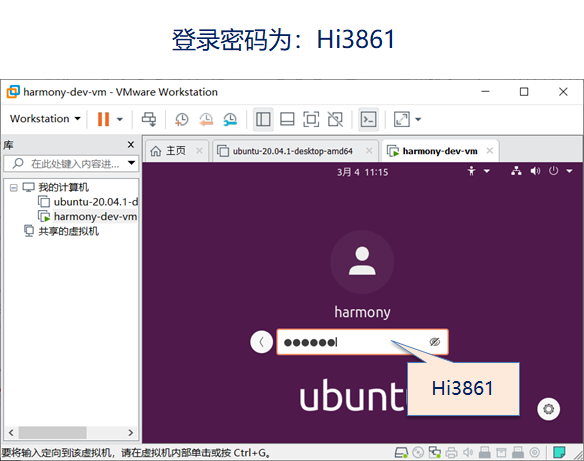
Task: Close the library panel
Action: click(x=131, y=144)
